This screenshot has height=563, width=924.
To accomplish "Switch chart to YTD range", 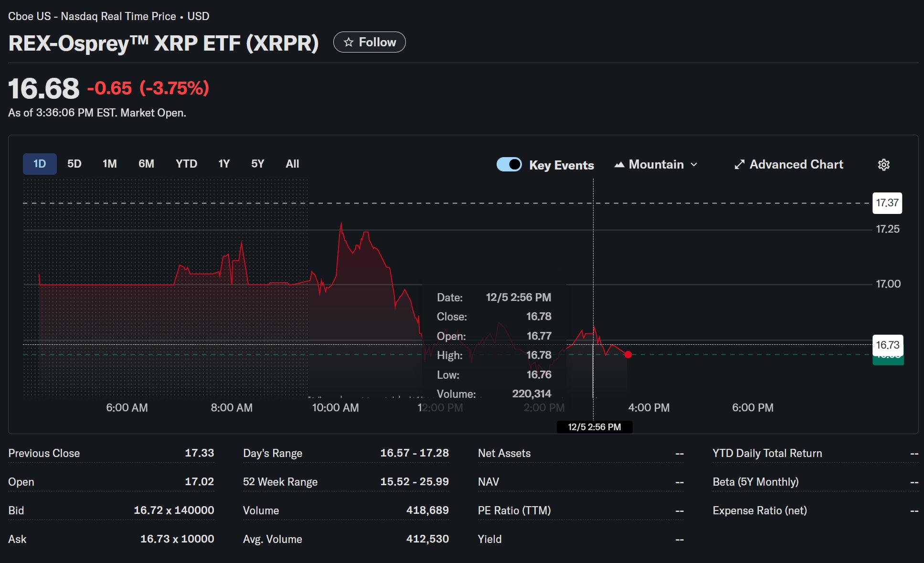I will [186, 164].
